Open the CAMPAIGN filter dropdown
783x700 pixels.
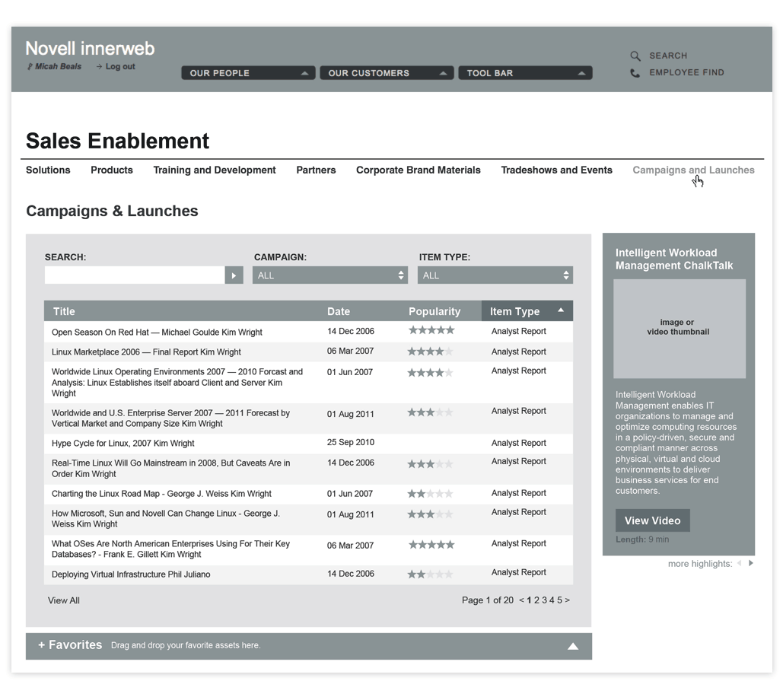[x=330, y=275]
